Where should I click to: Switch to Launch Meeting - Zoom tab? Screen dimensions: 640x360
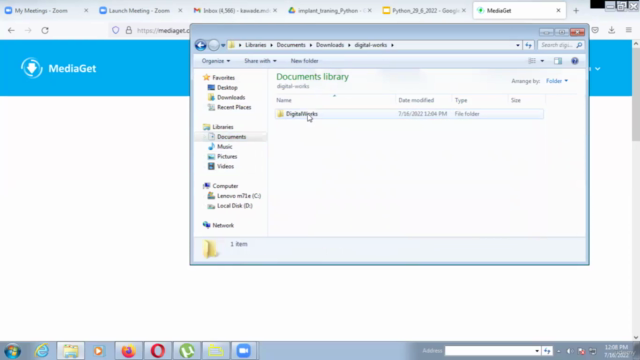[140, 11]
